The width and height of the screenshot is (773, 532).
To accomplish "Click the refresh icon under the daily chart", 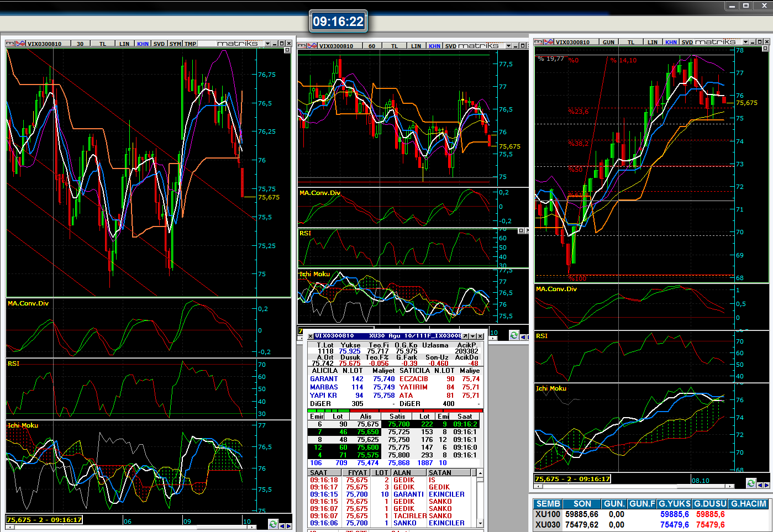I will tap(750, 483).
